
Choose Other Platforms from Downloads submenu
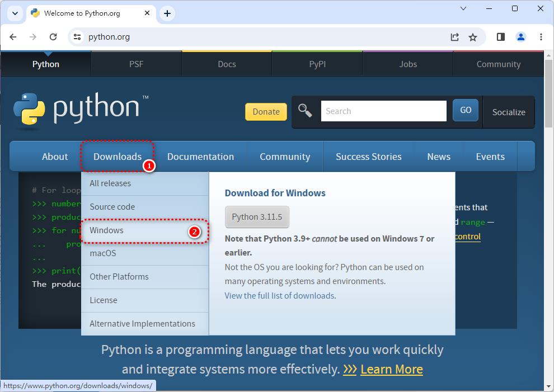pyautogui.click(x=145, y=276)
